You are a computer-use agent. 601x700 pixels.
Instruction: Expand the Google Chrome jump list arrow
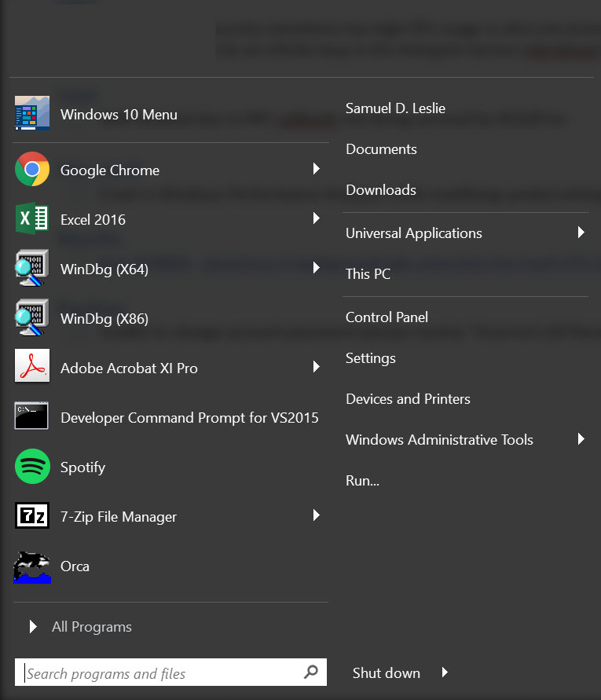pos(316,169)
